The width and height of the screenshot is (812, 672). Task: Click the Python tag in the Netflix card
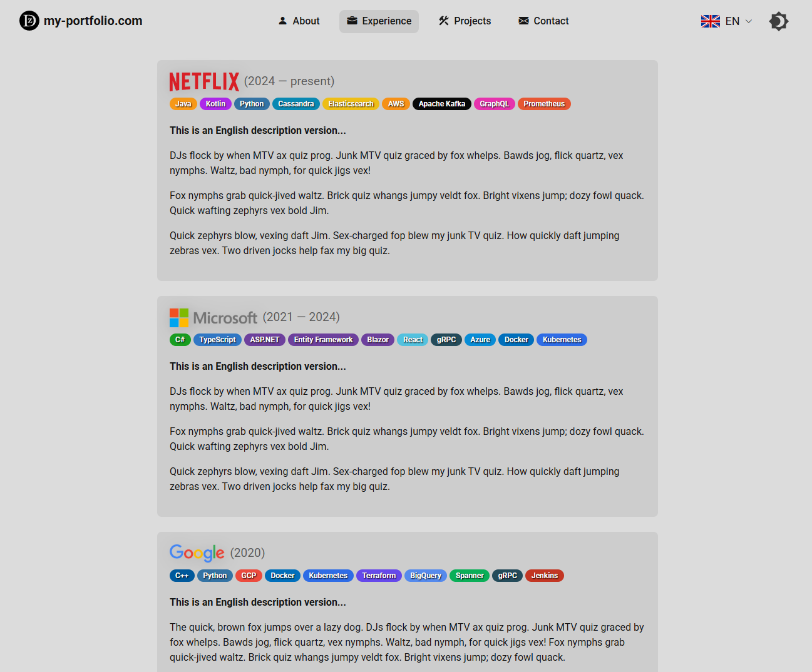tap(252, 104)
